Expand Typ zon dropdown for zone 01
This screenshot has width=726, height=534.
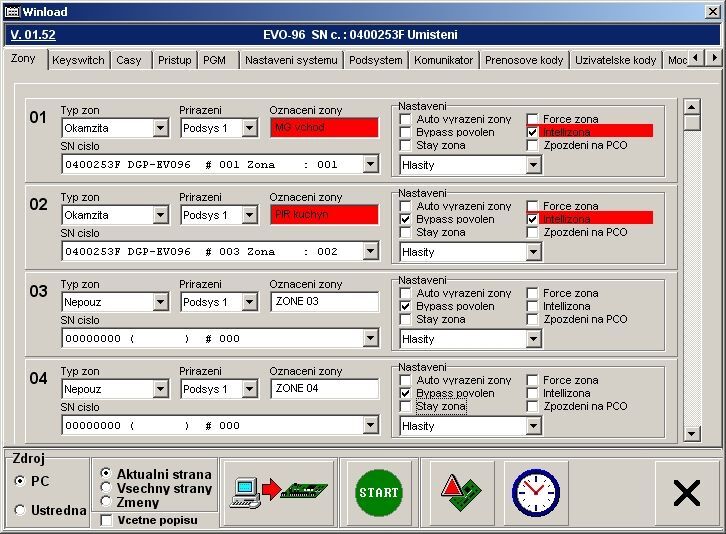point(161,128)
